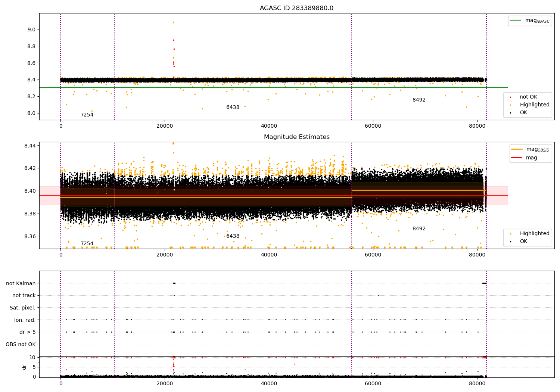This screenshot has height=392, width=560.
Task: Click x-axis tick 80000 under the AGASC plot
Action: coord(477,126)
